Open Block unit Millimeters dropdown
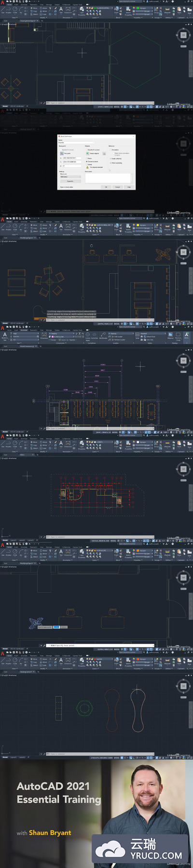 coord(70,176)
